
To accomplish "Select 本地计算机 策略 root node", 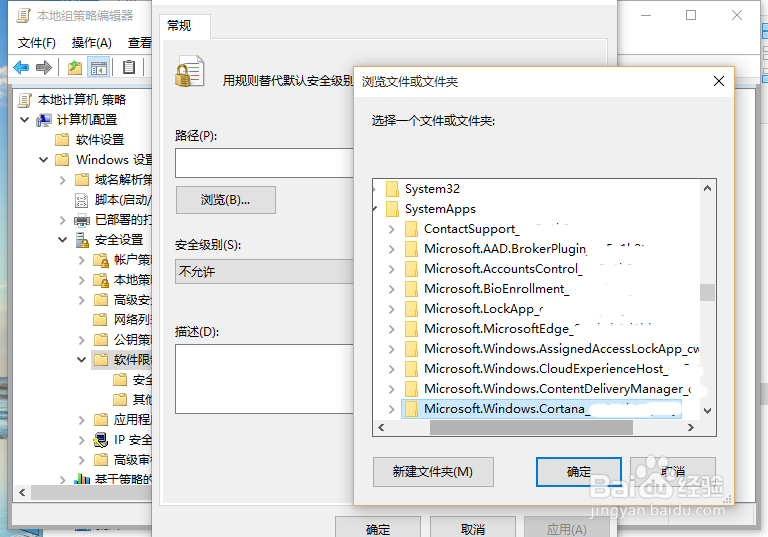I will tap(82, 100).
